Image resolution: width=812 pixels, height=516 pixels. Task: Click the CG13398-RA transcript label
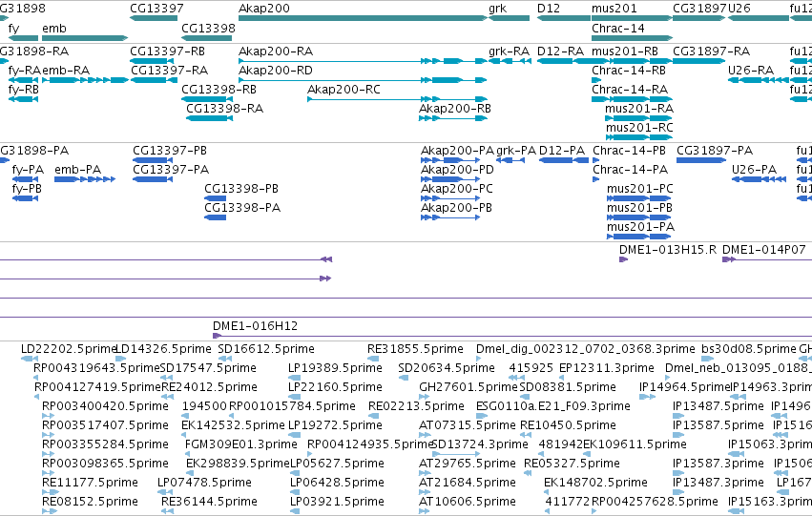(225, 109)
